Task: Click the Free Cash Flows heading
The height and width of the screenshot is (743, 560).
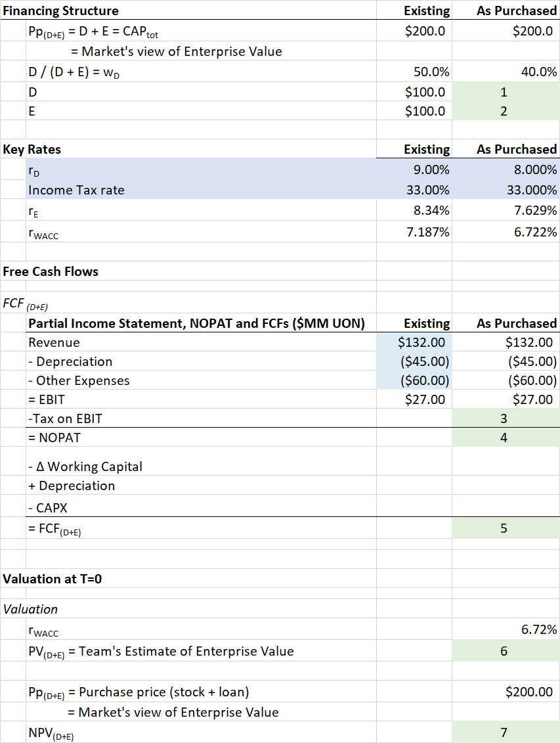Action: point(51,271)
